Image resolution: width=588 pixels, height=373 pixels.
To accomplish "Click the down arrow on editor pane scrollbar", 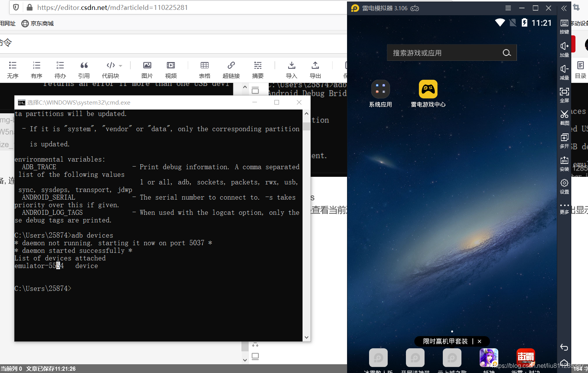I will click(245, 360).
